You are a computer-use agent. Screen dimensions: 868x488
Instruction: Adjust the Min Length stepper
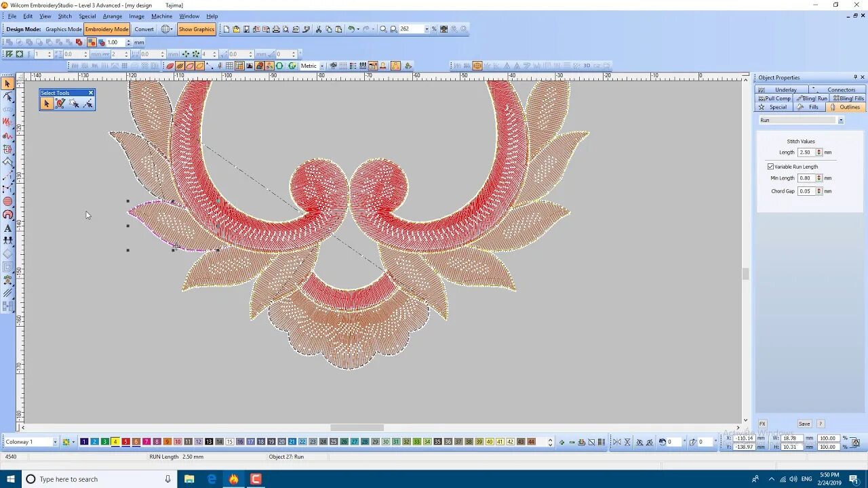click(818, 178)
